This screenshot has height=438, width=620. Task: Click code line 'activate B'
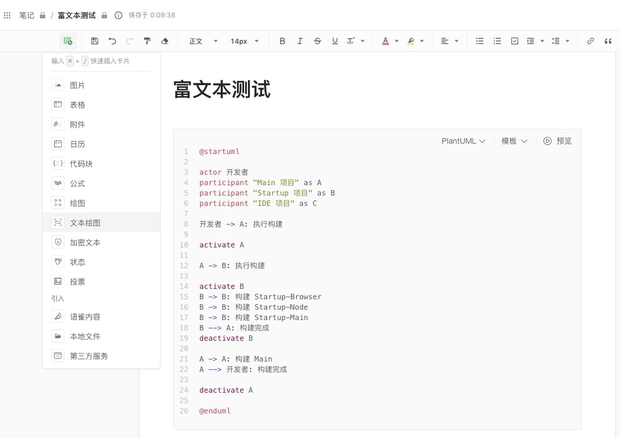pyautogui.click(x=222, y=286)
